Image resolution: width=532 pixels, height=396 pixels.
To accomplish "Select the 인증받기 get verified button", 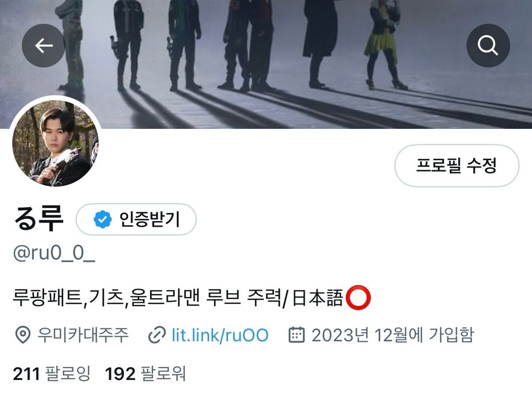I will pyautogui.click(x=136, y=219).
